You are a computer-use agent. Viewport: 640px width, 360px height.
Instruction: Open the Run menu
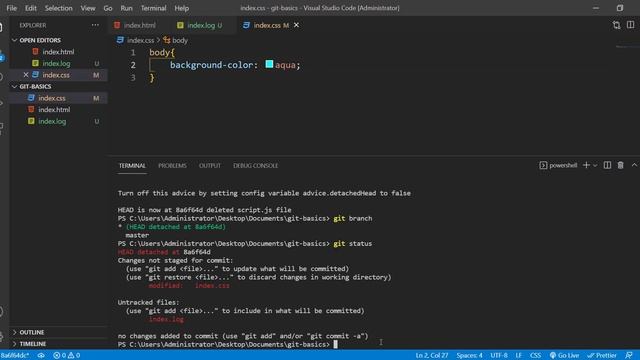click(x=127, y=8)
